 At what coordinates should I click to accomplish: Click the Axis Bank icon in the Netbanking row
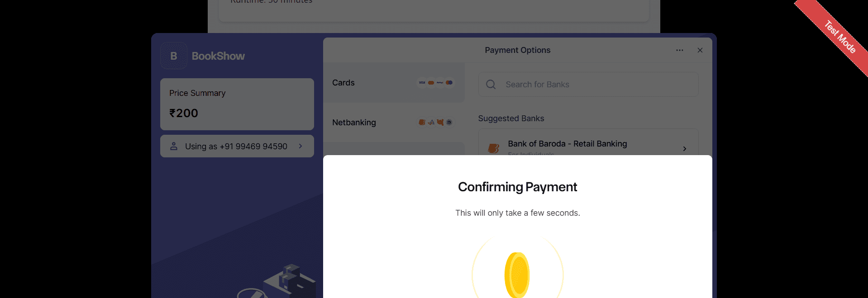click(431, 122)
